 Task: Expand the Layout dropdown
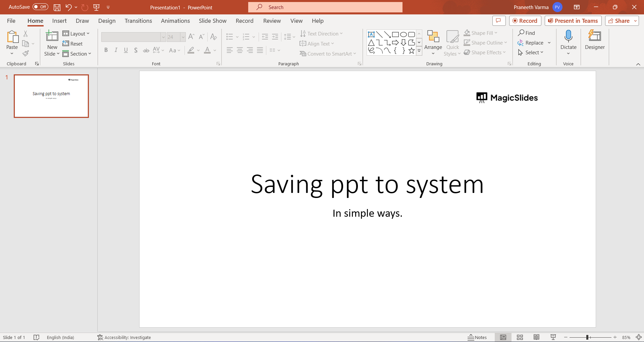pos(76,33)
